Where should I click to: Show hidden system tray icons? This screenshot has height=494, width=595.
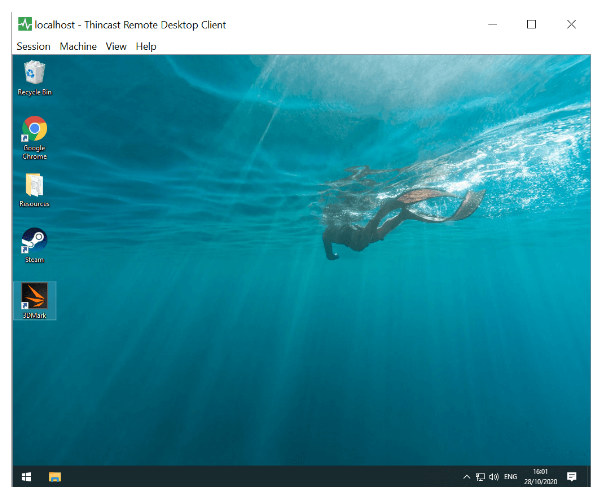click(x=467, y=477)
